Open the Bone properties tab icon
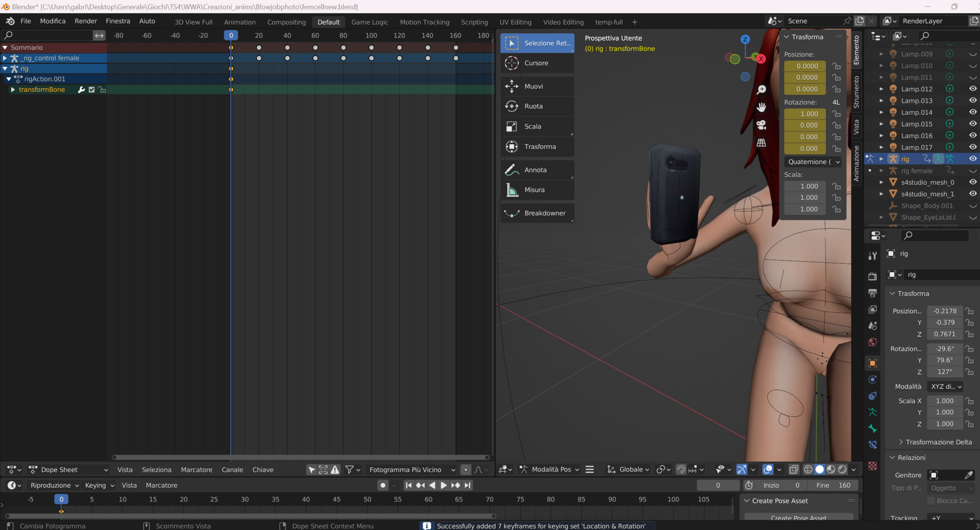The height and width of the screenshot is (530, 980). [873, 428]
